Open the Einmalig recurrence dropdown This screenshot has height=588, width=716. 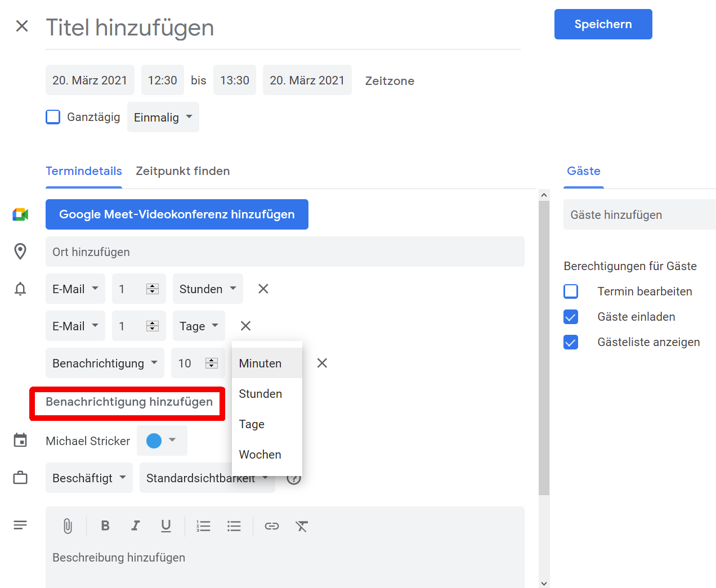point(163,117)
